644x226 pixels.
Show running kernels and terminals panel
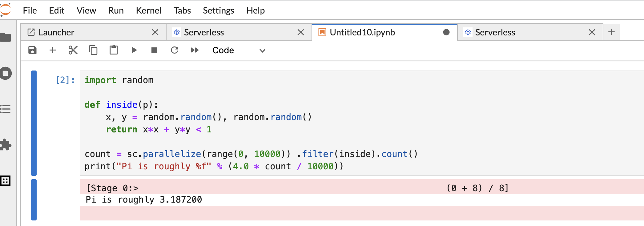tap(6, 74)
